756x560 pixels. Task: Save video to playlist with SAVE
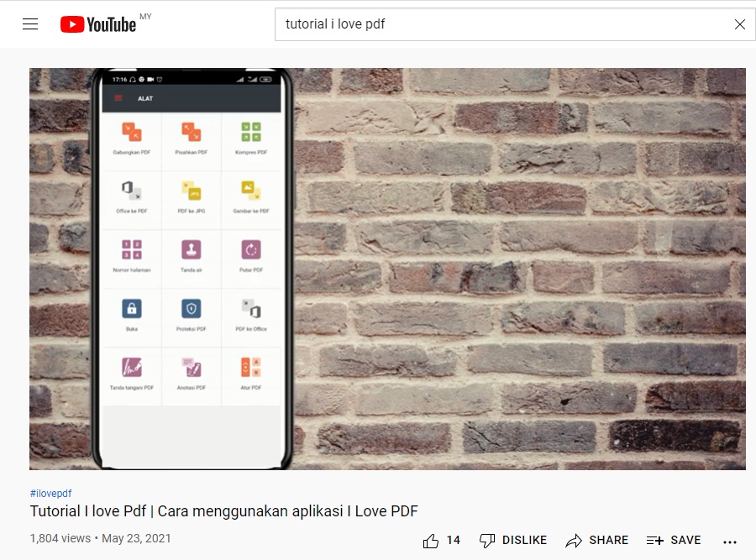(674, 540)
